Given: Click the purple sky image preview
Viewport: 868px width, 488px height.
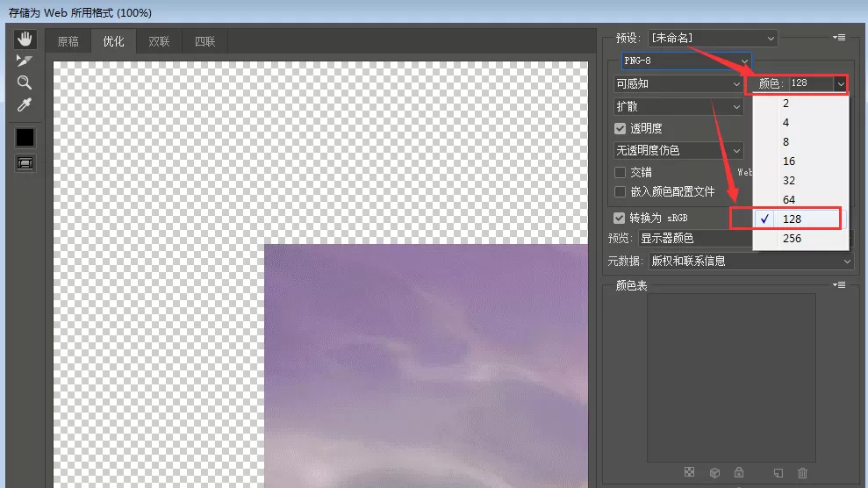Looking at the screenshot, I should pos(427,366).
